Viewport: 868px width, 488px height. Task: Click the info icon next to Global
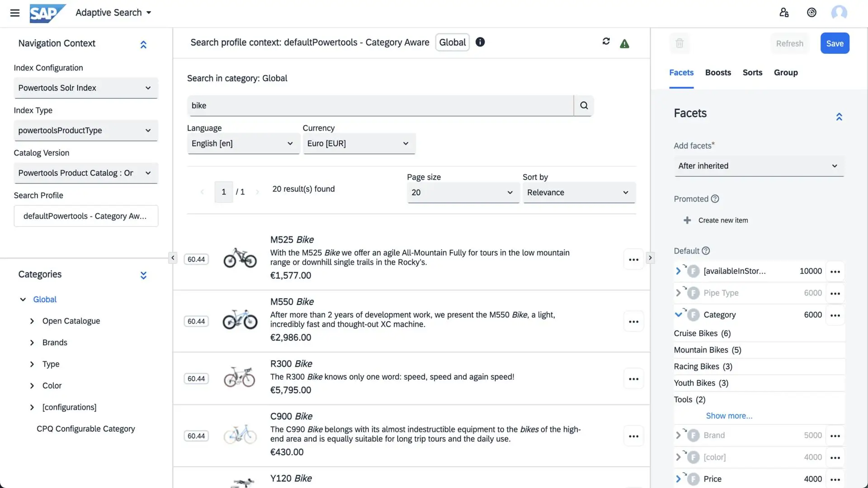coord(480,42)
